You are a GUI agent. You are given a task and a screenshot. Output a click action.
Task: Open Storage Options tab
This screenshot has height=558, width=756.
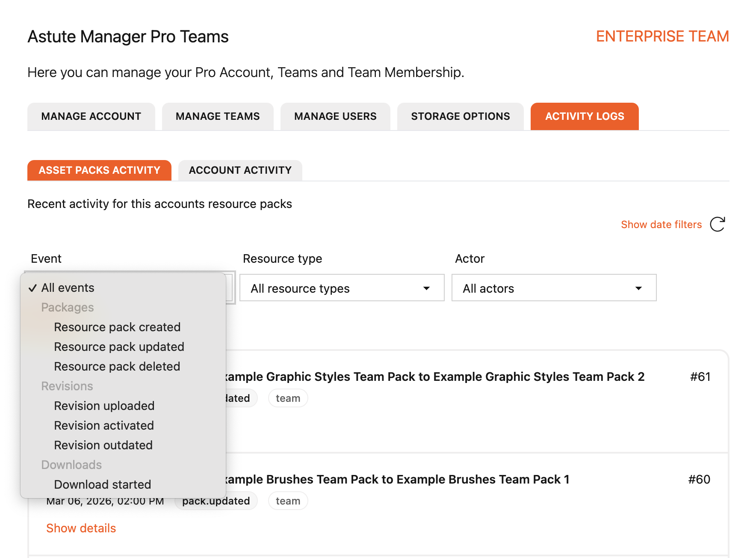pyautogui.click(x=460, y=116)
